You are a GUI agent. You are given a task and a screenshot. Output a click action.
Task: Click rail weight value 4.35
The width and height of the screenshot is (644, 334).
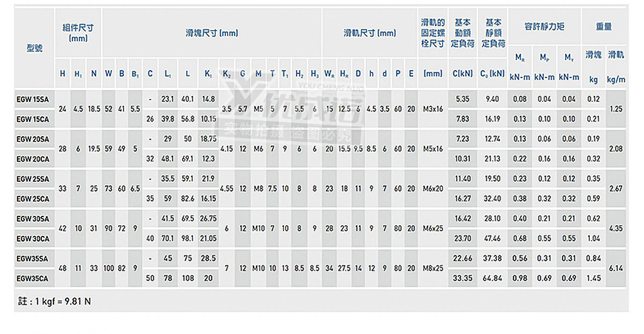click(x=616, y=228)
